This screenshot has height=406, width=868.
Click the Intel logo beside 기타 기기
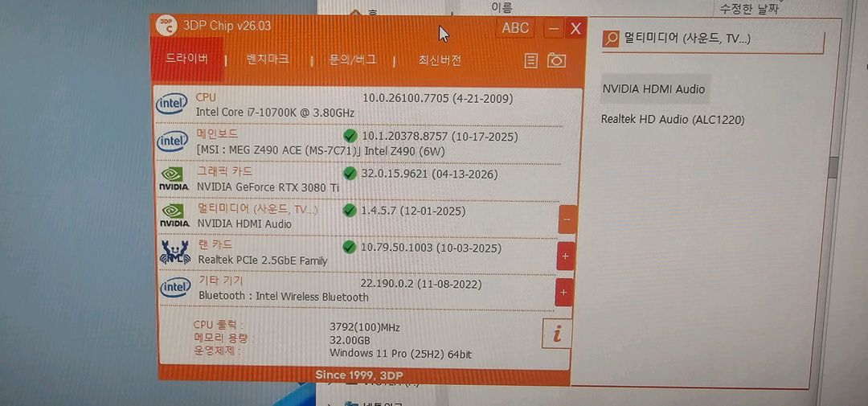175,288
